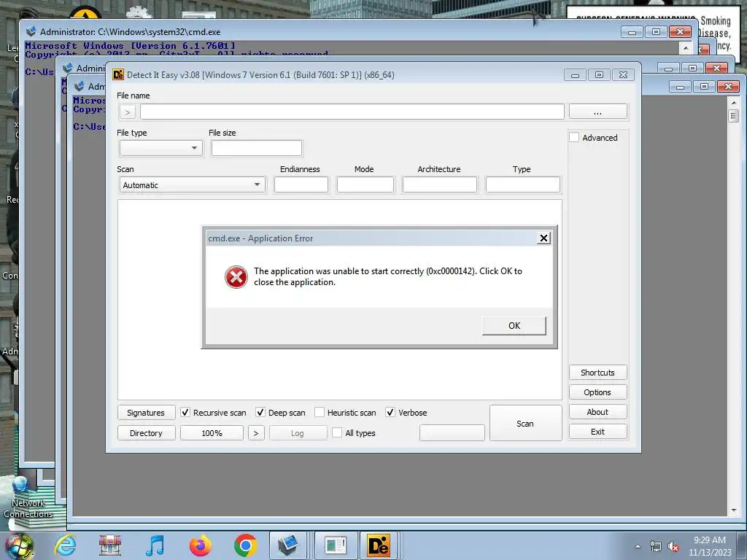Click the Exit button
The width and height of the screenshot is (747, 560).
coord(598,432)
